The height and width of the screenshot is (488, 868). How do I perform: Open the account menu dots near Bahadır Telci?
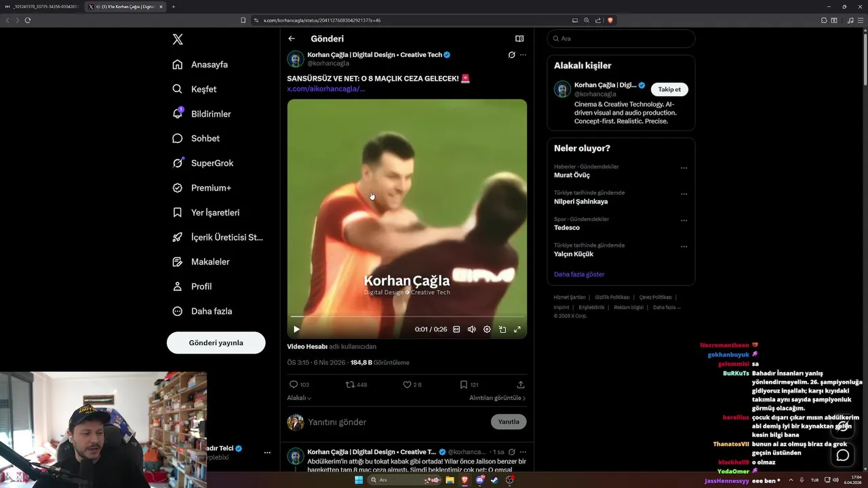pos(267,452)
